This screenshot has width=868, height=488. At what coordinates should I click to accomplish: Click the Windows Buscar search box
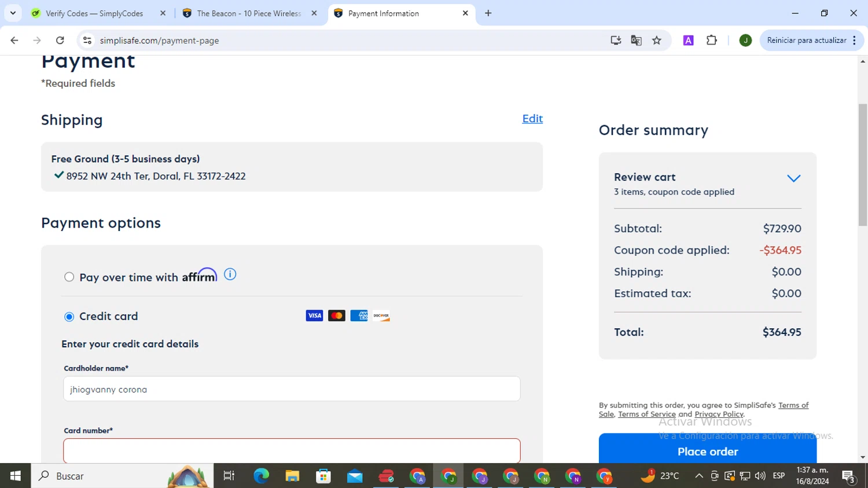tap(122, 476)
